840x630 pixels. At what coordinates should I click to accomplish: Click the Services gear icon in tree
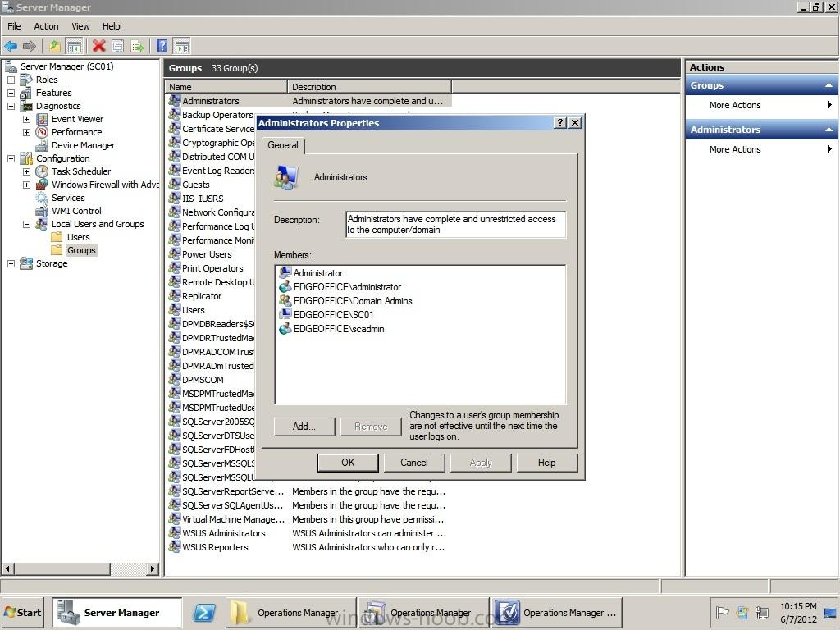click(42, 198)
